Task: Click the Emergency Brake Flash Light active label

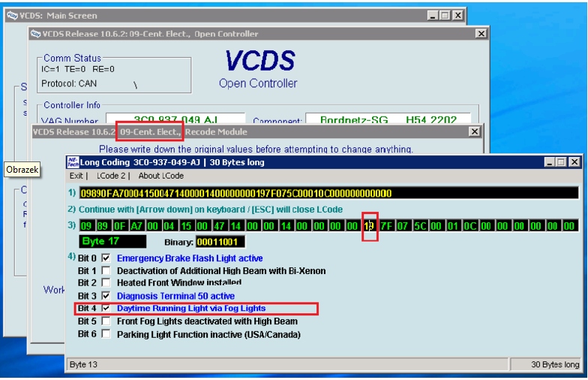Action: point(190,258)
